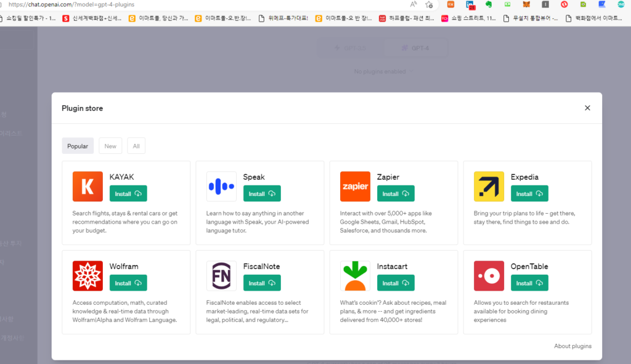Add page to favorites with star icon

(x=429, y=4)
